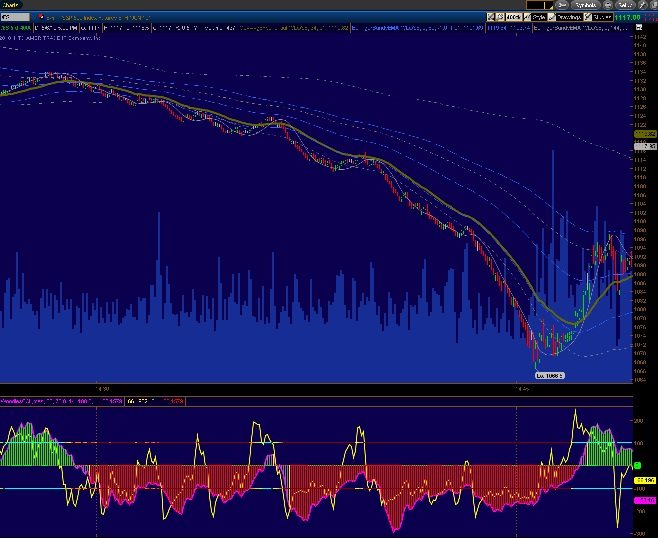Click the green marker on the lower study axis

pos(637,465)
